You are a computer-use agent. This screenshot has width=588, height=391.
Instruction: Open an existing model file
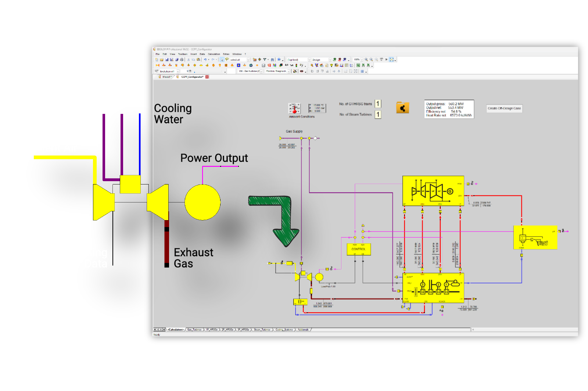[162, 59]
